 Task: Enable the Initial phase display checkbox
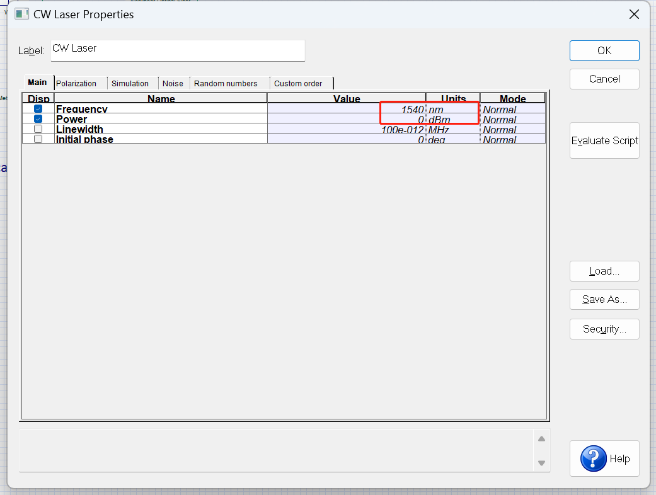tap(38, 139)
